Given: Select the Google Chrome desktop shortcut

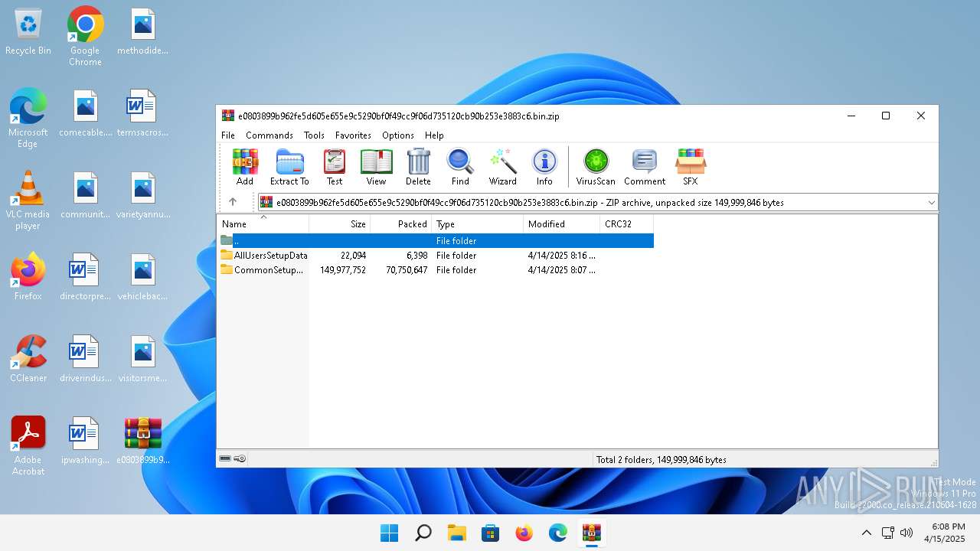Looking at the screenshot, I should pyautogui.click(x=85, y=36).
